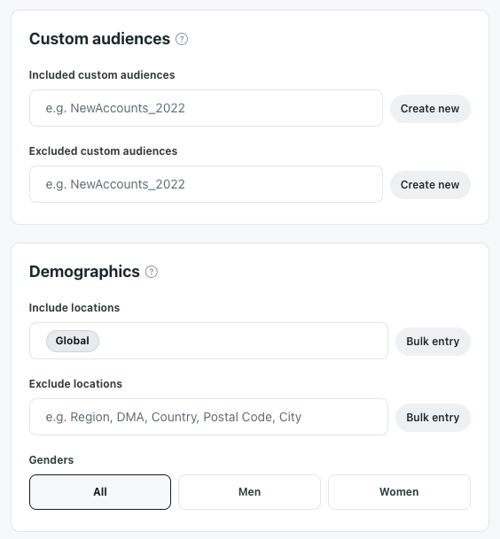Screen dimensions: 500x539
Task: Click empty area of Include locations field
Action: coord(241,341)
